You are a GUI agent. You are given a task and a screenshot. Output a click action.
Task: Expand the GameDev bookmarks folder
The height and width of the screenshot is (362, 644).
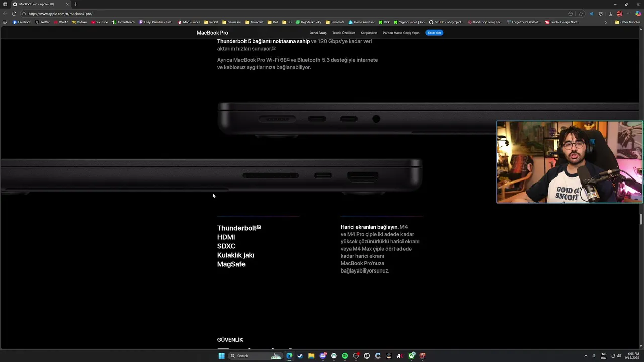(231, 22)
